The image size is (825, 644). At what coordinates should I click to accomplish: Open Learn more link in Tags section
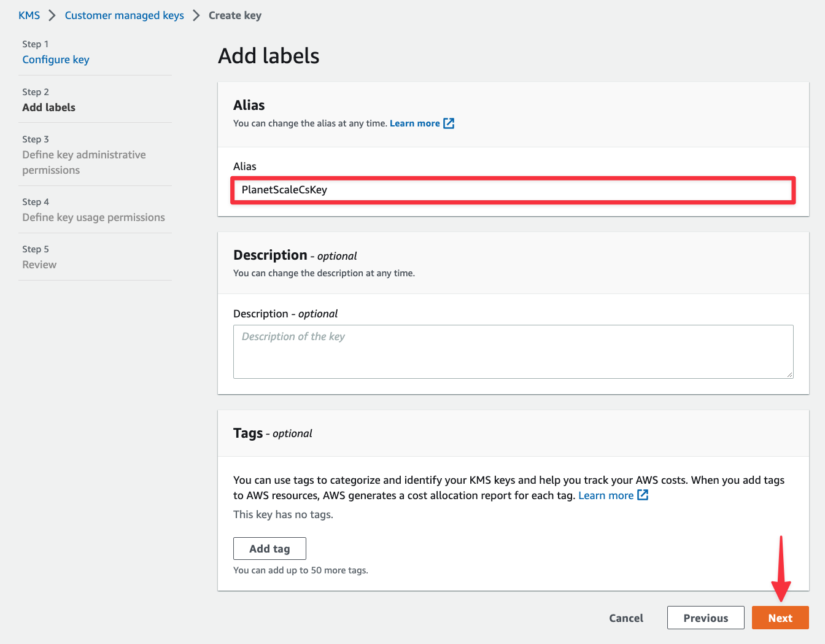click(x=606, y=495)
